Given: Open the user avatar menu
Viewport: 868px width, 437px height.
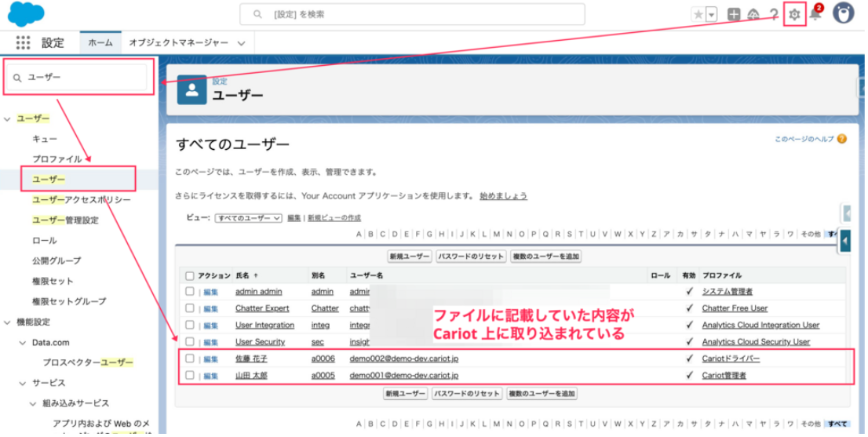Looking at the screenshot, I should (x=843, y=14).
